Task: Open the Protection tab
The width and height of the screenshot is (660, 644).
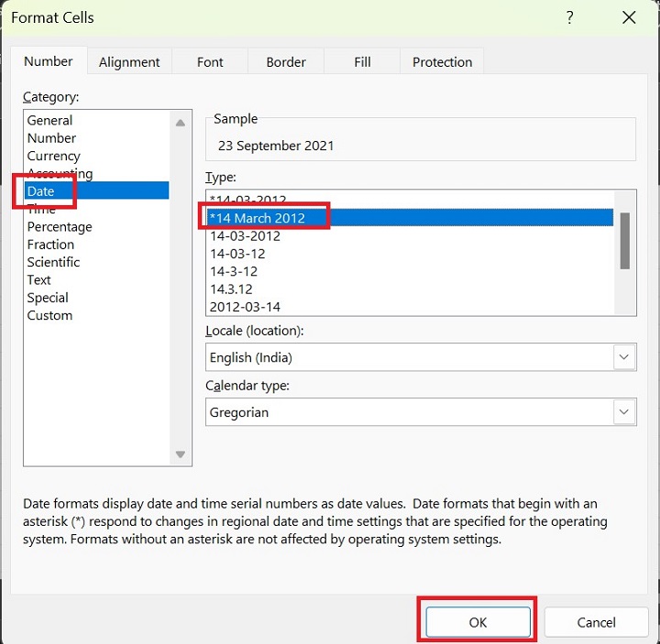Action: pyautogui.click(x=442, y=62)
